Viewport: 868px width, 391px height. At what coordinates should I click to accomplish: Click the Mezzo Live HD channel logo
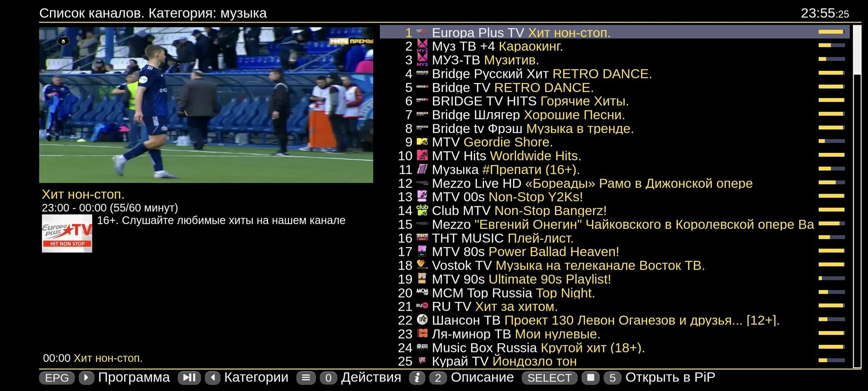[422, 183]
